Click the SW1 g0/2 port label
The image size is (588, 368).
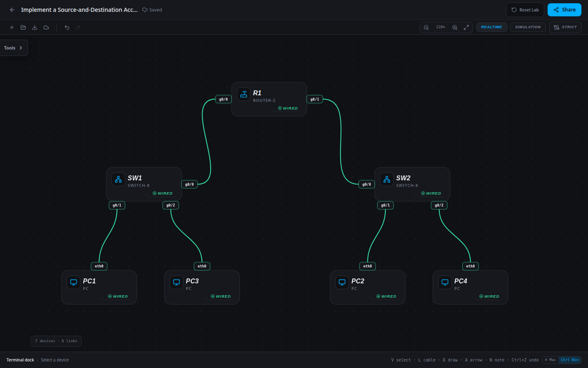coord(171,205)
